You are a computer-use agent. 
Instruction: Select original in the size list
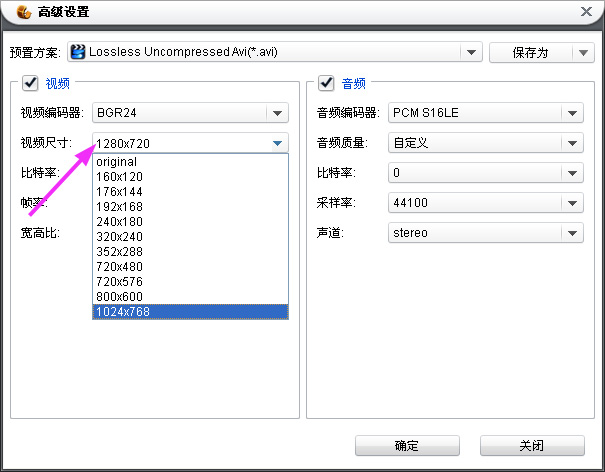pyautogui.click(x=190, y=162)
